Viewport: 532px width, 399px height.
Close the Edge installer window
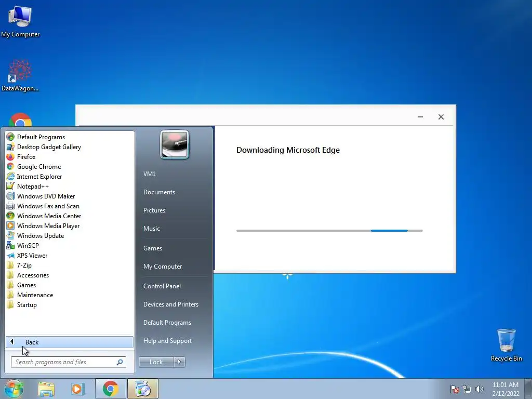coord(441,117)
